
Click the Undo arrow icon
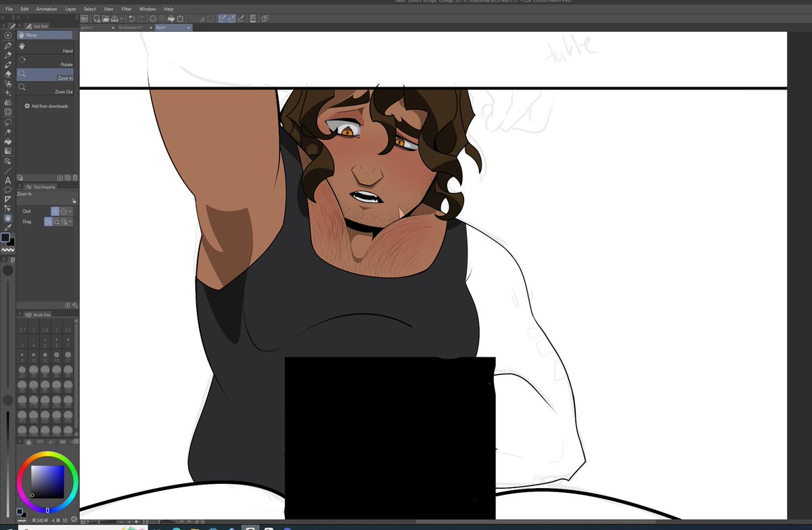click(131, 18)
